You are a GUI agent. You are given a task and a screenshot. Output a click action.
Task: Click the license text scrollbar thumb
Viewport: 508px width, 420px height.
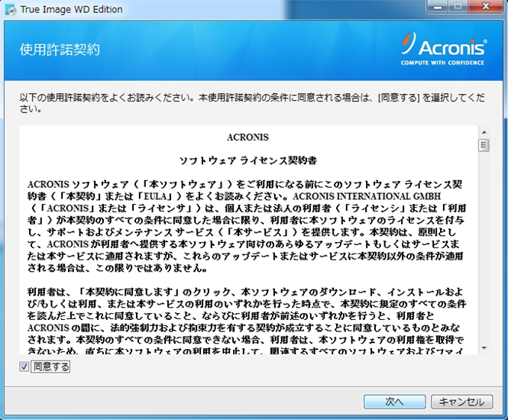(x=484, y=145)
